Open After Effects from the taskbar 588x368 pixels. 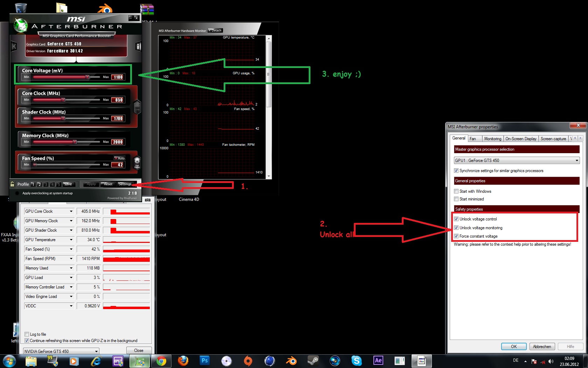pyautogui.click(x=378, y=361)
